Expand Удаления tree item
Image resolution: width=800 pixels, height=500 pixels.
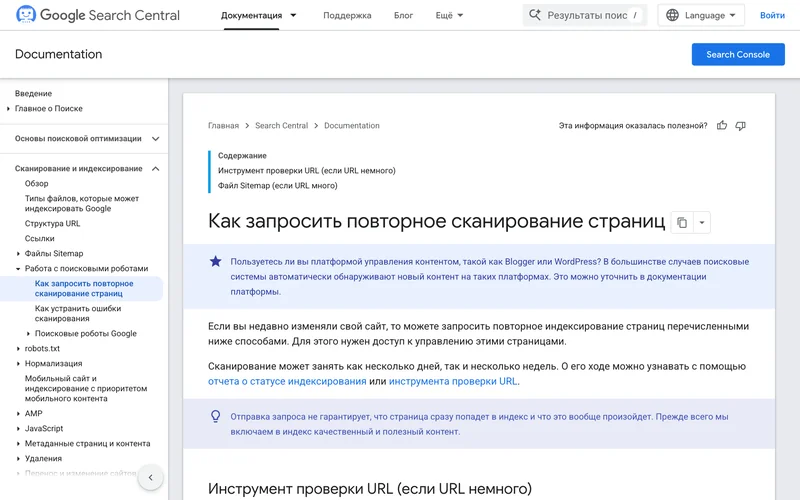click(18, 459)
